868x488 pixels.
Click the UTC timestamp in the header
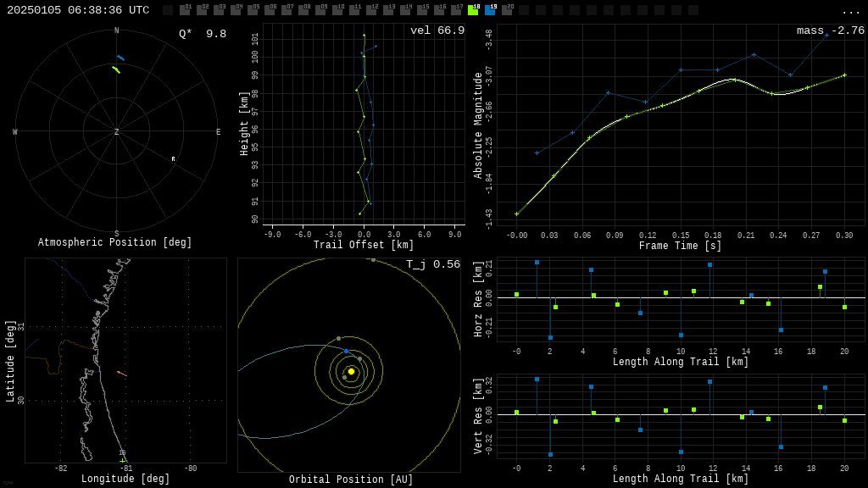(78, 10)
